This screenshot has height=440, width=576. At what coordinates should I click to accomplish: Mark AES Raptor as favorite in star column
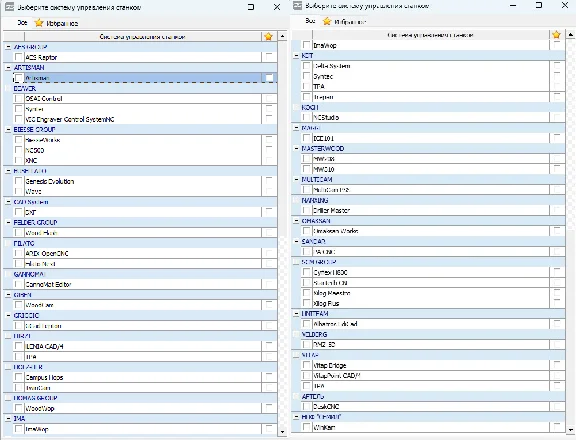pyautogui.click(x=269, y=57)
